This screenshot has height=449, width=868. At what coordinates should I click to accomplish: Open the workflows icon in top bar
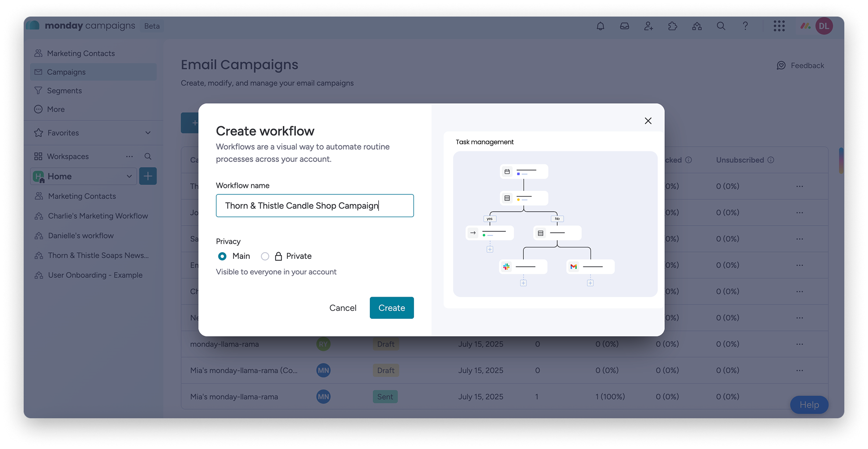pyautogui.click(x=697, y=26)
